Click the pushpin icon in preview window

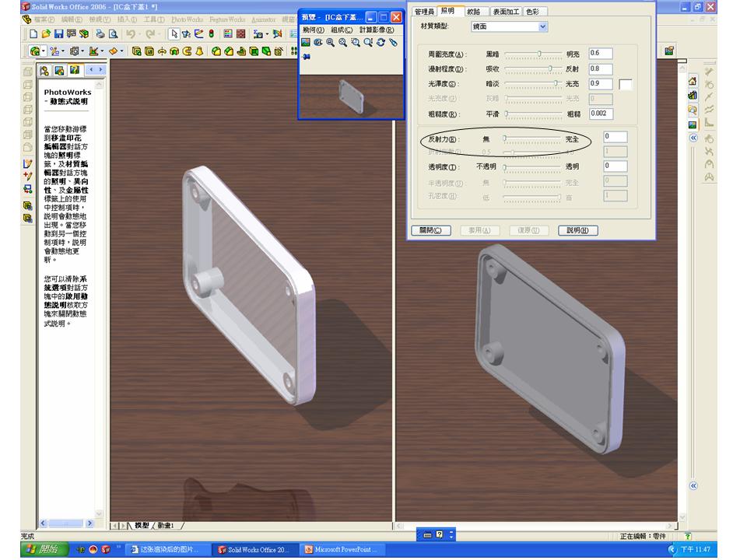[x=307, y=57]
